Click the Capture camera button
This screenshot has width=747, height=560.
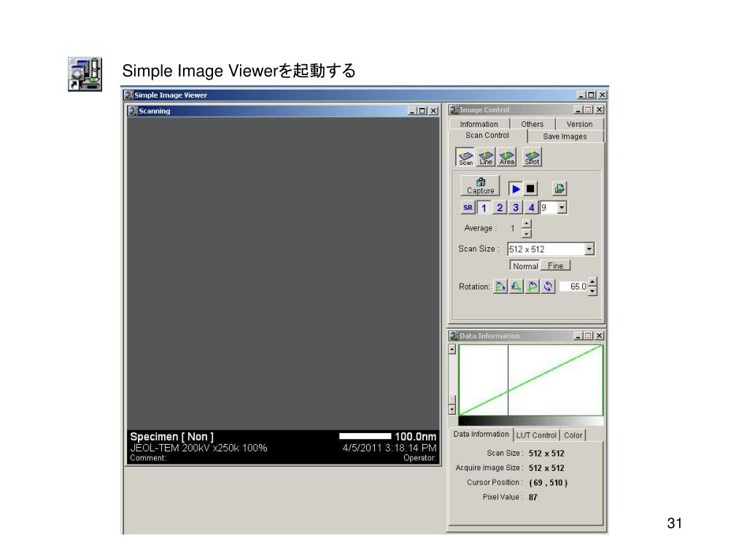480,186
